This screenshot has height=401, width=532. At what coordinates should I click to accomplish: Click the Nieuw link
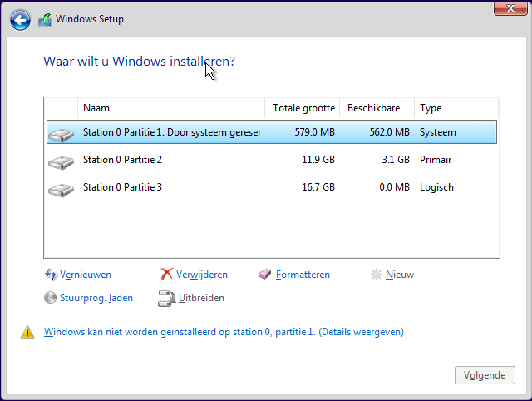coord(400,275)
